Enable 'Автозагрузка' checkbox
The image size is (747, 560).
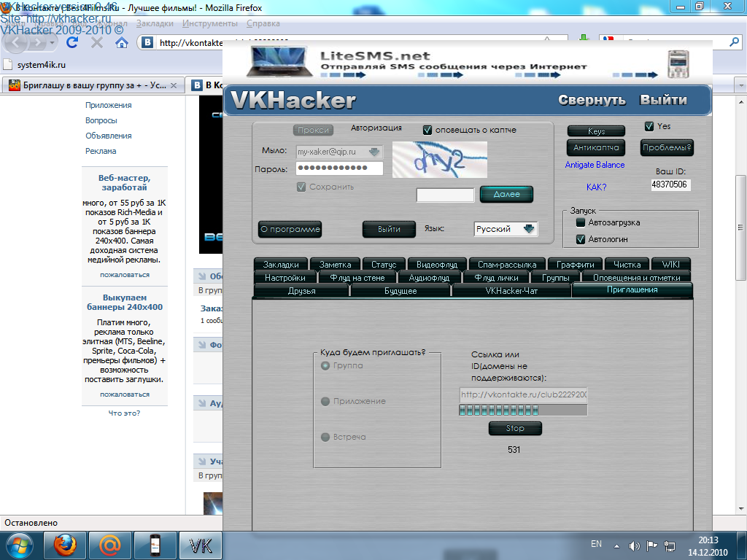(580, 222)
